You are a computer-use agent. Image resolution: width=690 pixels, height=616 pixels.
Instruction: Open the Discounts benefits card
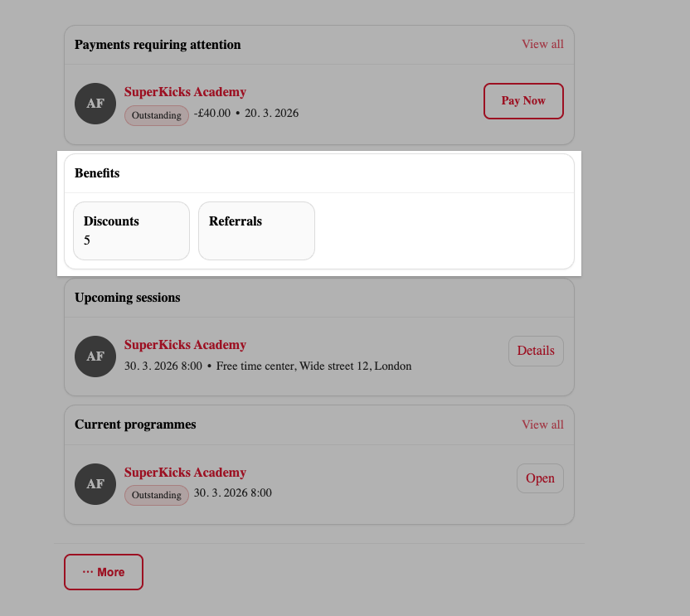pos(131,230)
